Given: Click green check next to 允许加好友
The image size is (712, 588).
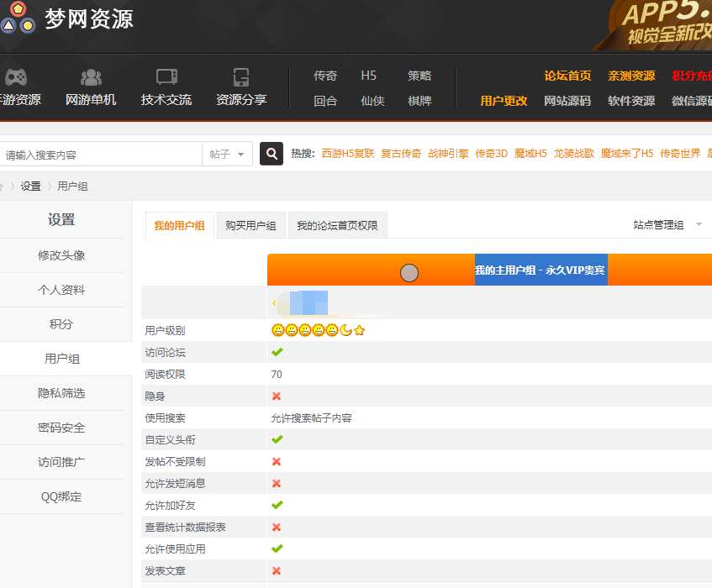Looking at the screenshot, I should [x=277, y=505].
